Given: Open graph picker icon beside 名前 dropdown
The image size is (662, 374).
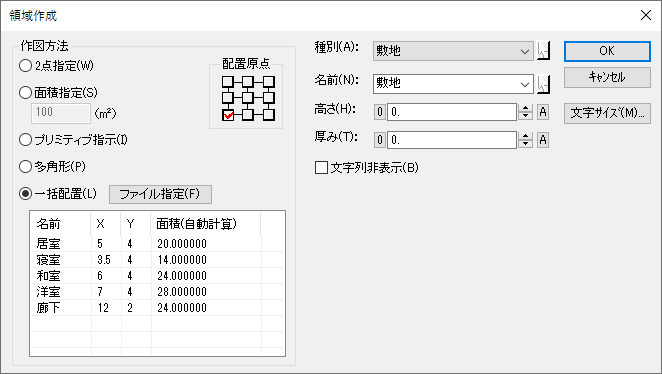Looking at the screenshot, I should [x=543, y=84].
